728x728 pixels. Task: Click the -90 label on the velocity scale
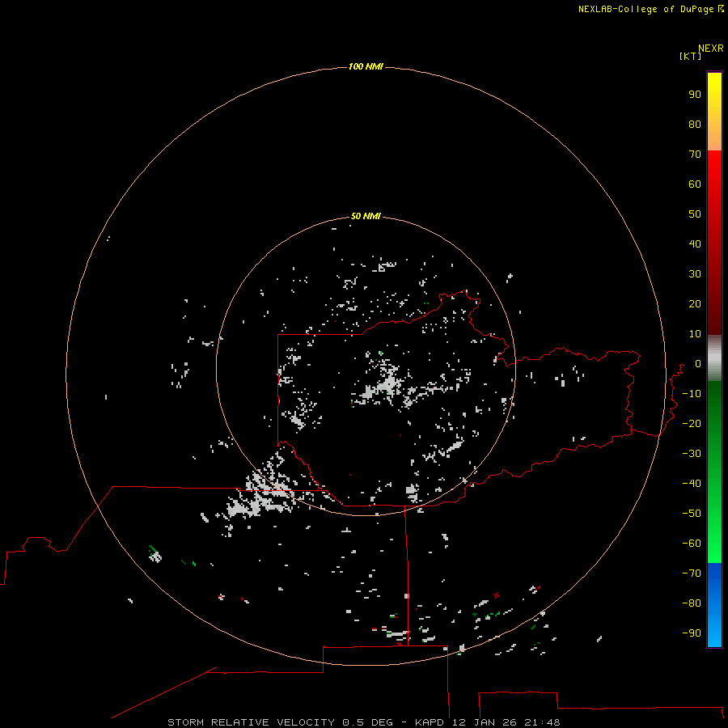tap(692, 633)
